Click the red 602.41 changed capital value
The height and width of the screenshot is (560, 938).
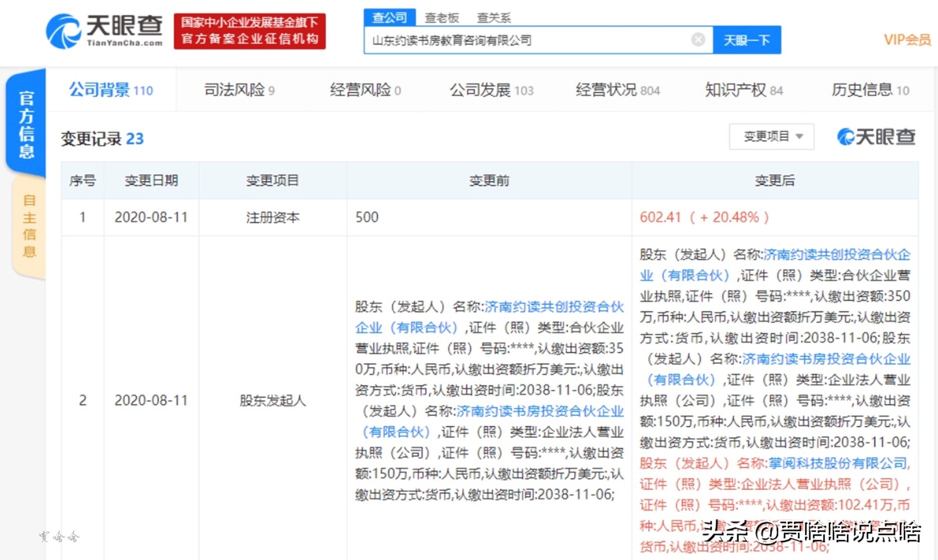tap(661, 217)
